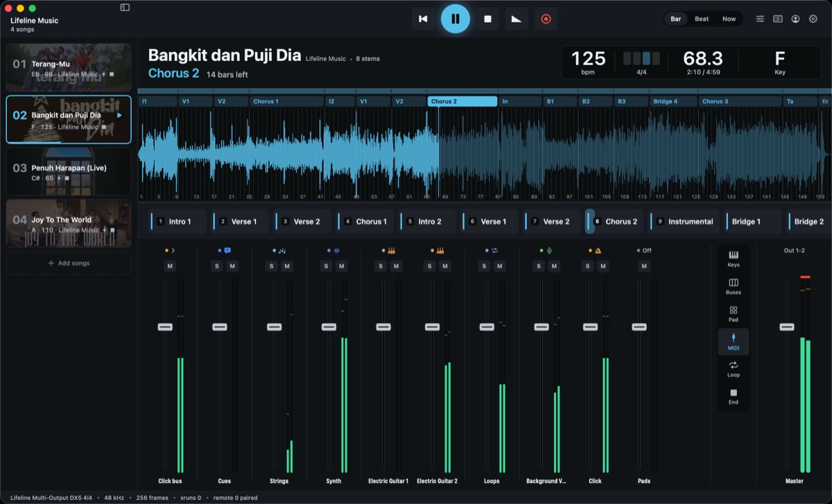Jump to start with skip-back button
The width and height of the screenshot is (832, 504).
[x=423, y=19]
